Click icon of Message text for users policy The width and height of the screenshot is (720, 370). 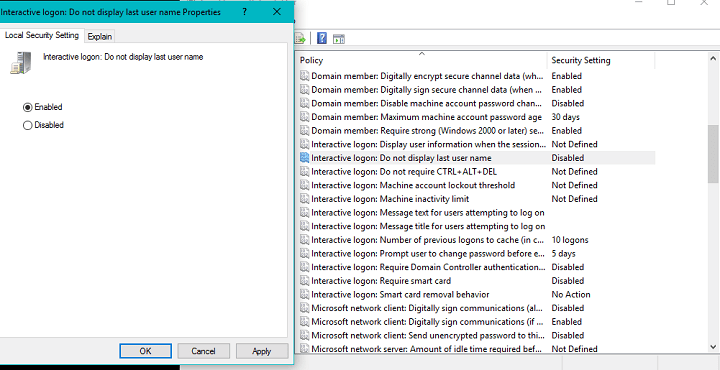tap(304, 213)
